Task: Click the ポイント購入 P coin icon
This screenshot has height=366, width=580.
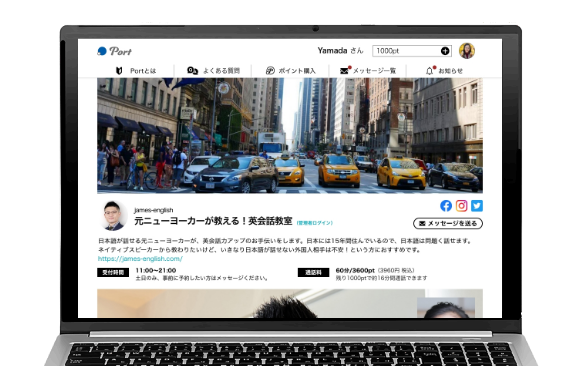Action: [270, 71]
